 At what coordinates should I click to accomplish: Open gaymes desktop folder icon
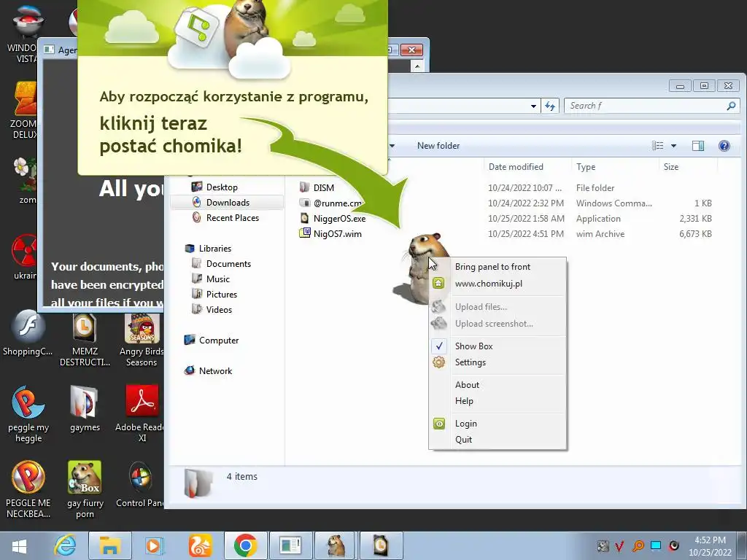85,408
